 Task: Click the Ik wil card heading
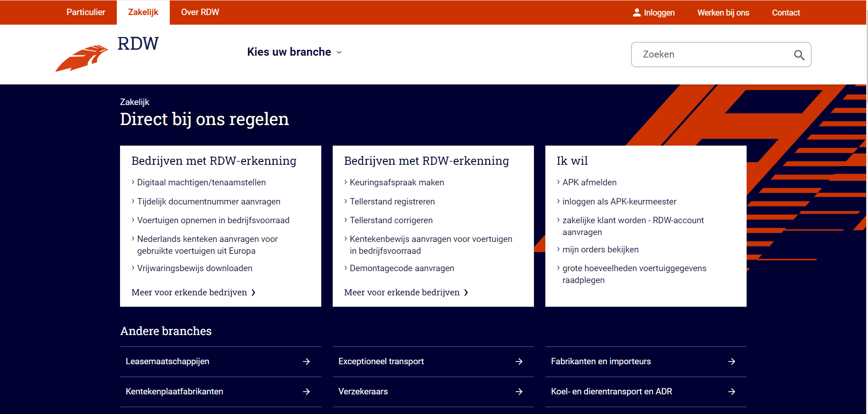pos(572,161)
